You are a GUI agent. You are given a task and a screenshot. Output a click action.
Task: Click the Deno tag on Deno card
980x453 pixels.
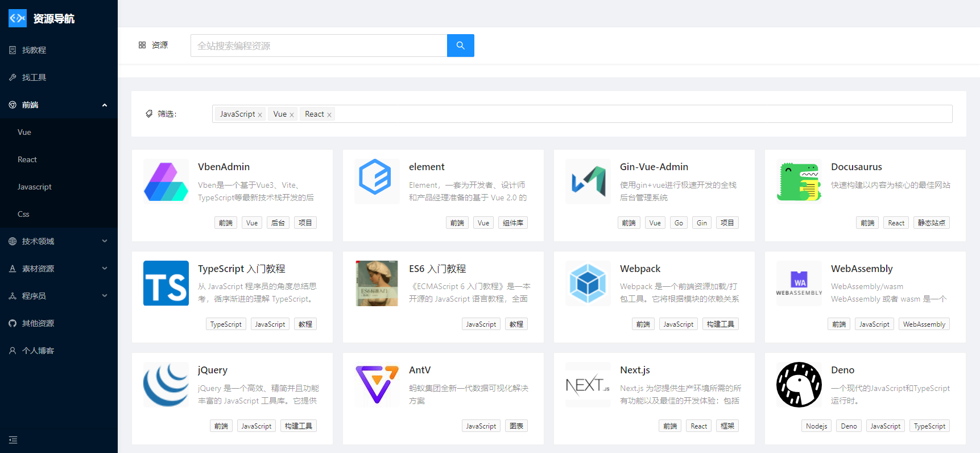(x=849, y=426)
